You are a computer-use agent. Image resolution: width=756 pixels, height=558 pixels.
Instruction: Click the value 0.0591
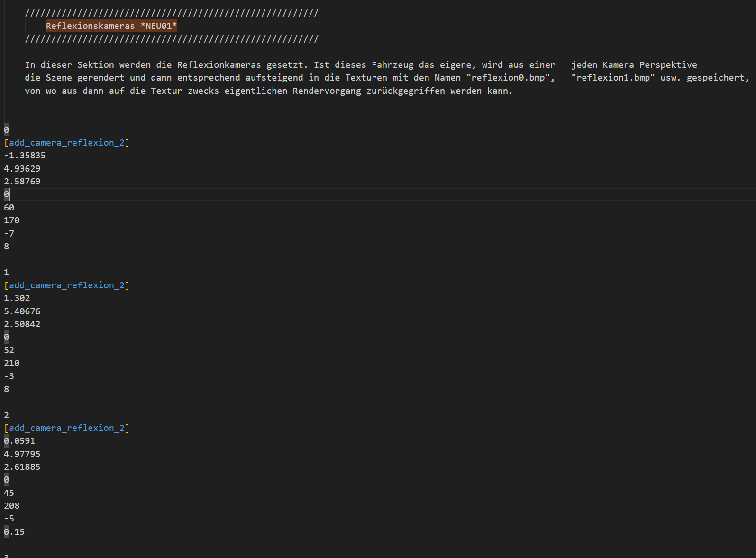coord(19,441)
